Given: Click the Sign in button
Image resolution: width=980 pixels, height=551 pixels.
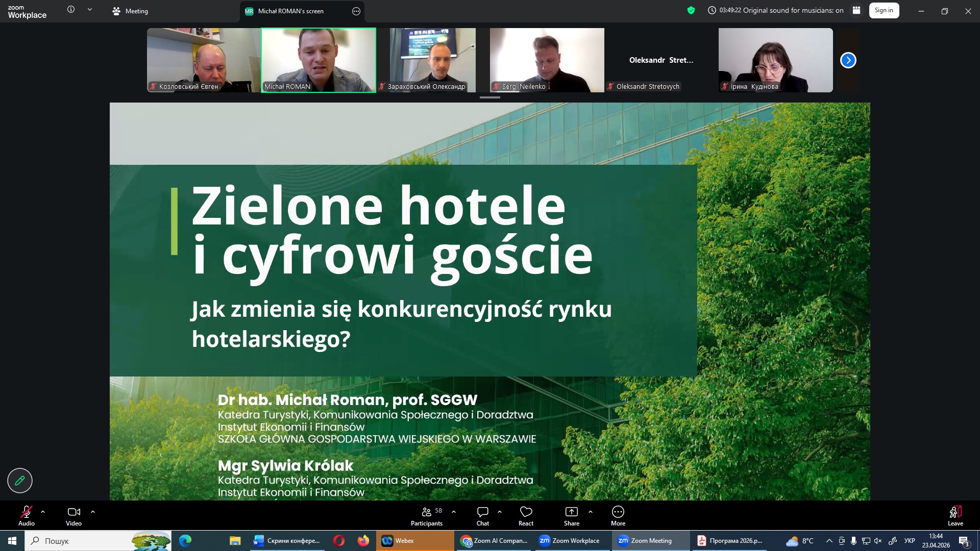Looking at the screenshot, I should click(x=884, y=10).
